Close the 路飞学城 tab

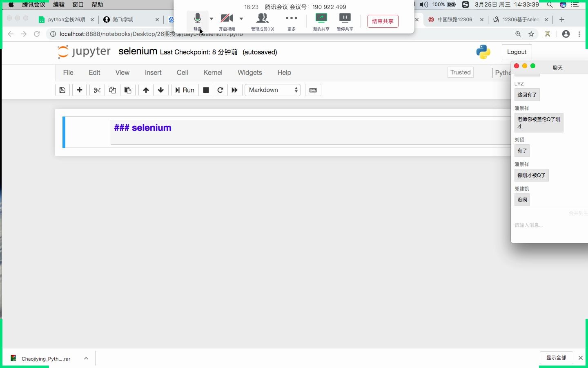(158, 20)
